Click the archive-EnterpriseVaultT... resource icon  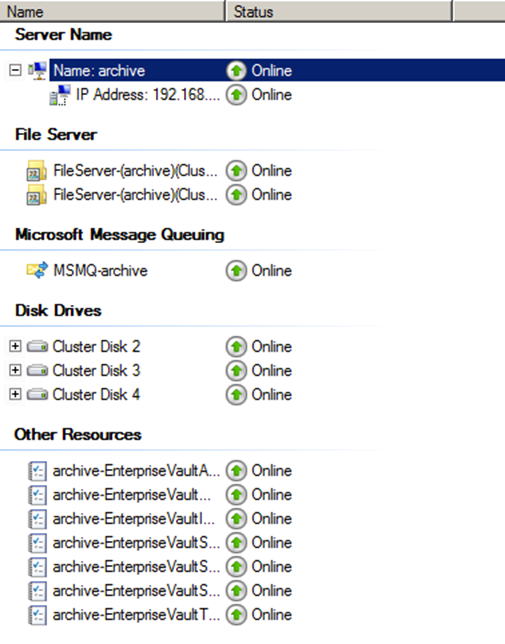coord(37,615)
